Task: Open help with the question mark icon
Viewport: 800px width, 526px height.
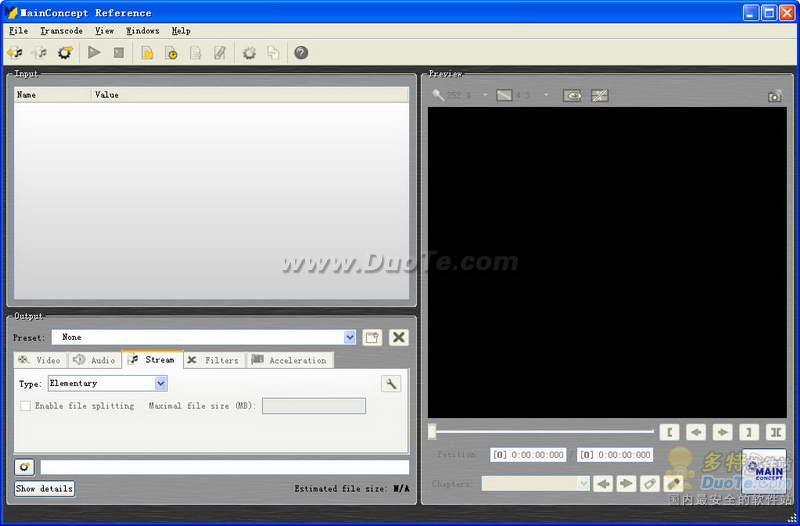Action: [x=301, y=53]
